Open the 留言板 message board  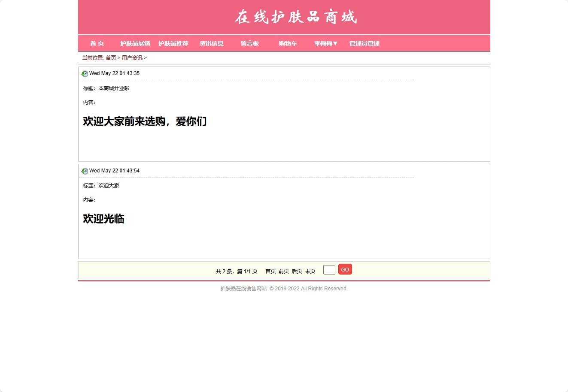pos(249,43)
